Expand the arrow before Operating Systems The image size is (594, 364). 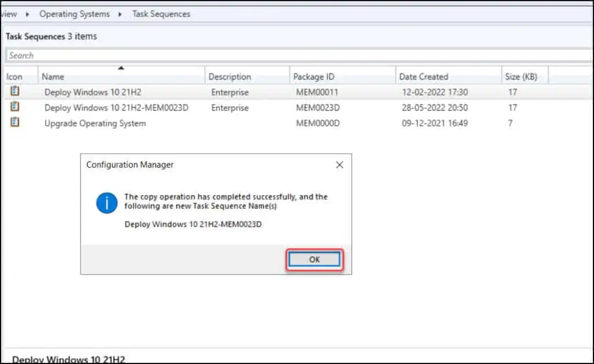click(x=27, y=14)
